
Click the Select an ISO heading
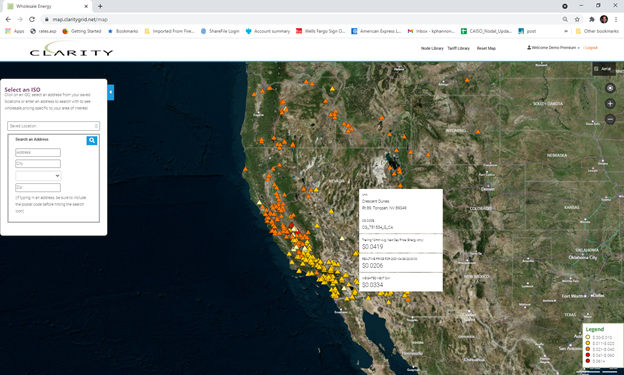pyautogui.click(x=22, y=90)
